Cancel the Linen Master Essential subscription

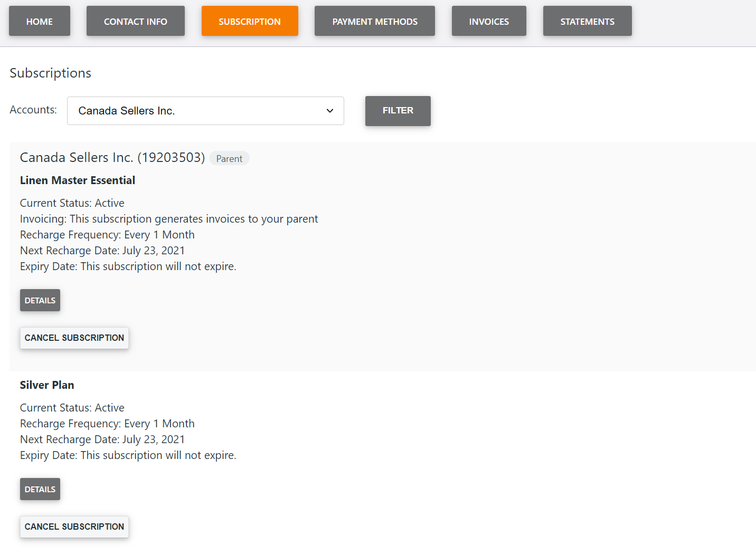[x=74, y=338]
